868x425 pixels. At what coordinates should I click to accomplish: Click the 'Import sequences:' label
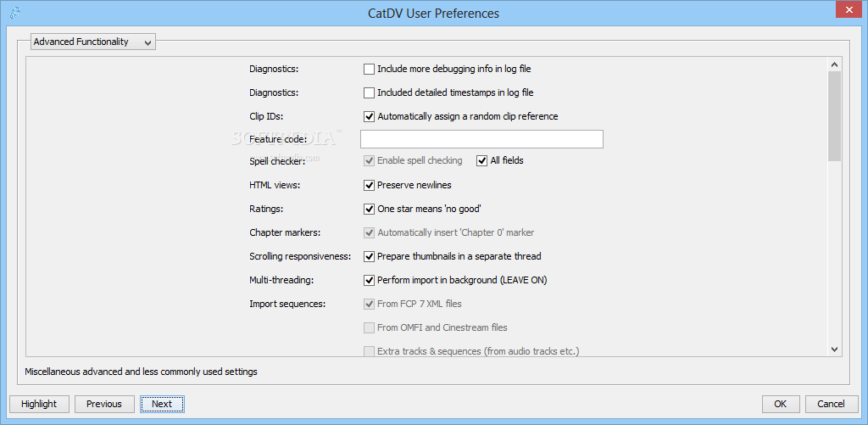[x=287, y=305]
